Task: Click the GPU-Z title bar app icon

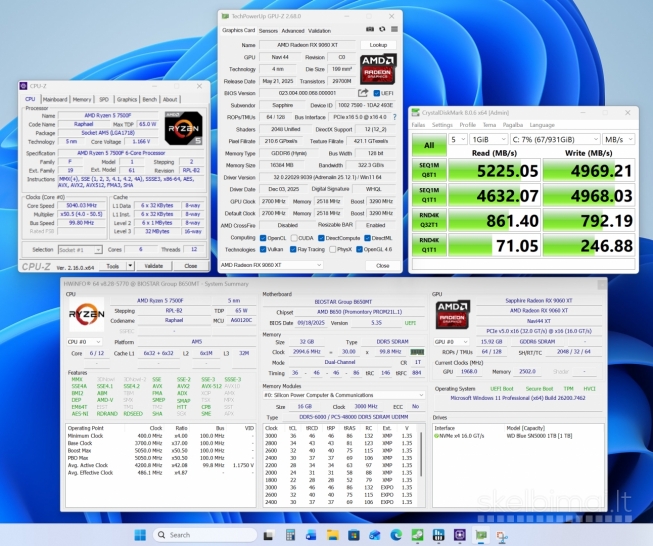Action: (x=225, y=16)
